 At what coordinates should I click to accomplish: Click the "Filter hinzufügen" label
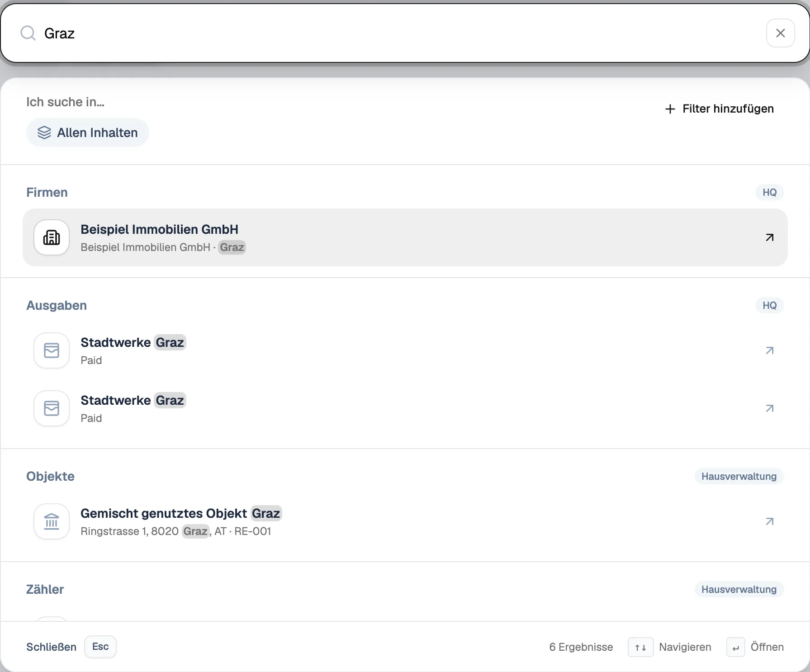(x=728, y=109)
